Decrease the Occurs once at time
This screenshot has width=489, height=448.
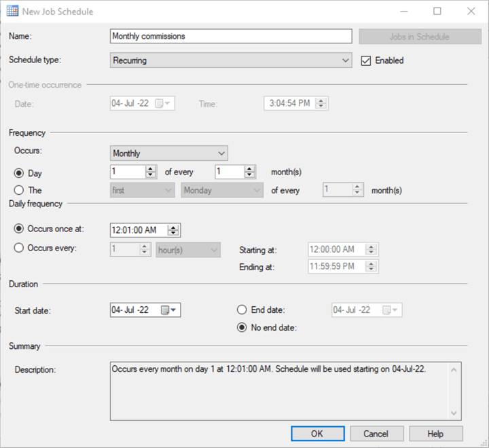pos(173,234)
